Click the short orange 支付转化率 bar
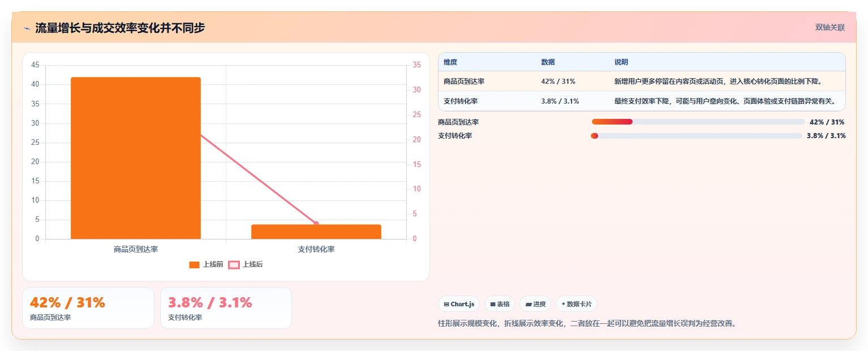Screen dimensions: 868x351 pyautogui.click(x=316, y=232)
